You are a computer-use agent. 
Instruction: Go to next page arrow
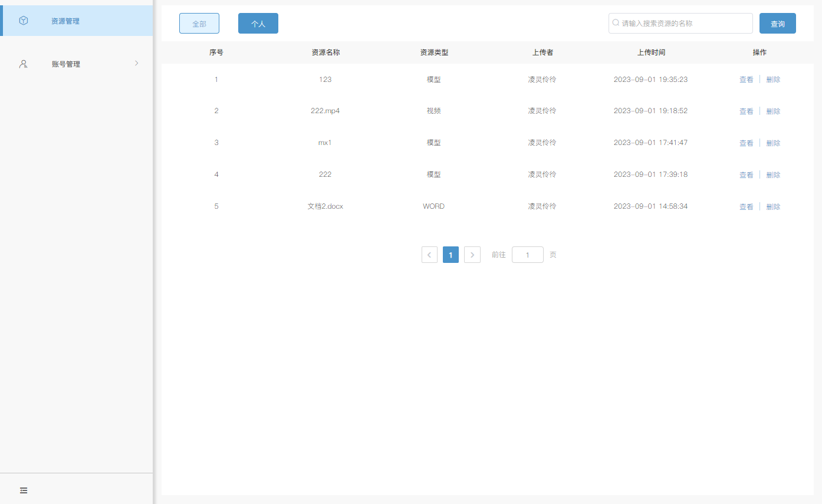pyautogui.click(x=472, y=255)
